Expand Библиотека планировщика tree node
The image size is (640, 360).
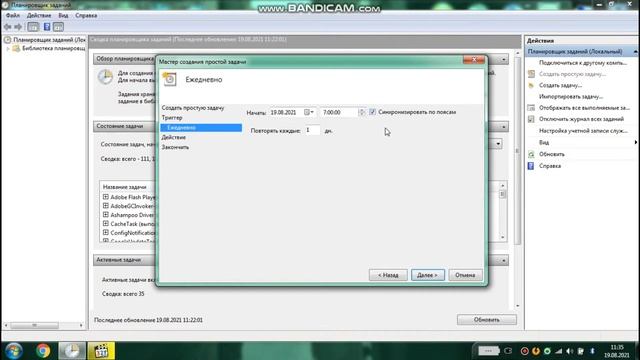[x=8, y=48]
